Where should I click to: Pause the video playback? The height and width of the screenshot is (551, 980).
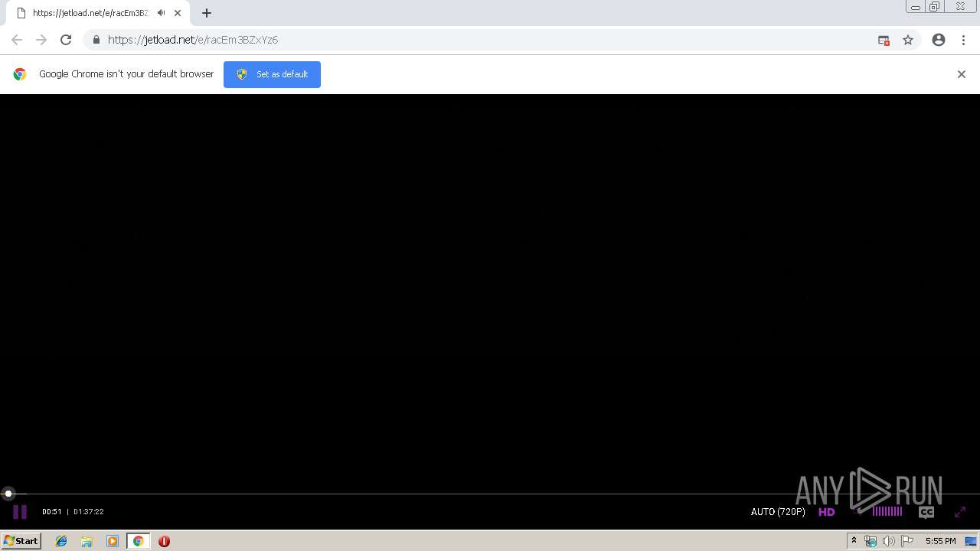20,512
